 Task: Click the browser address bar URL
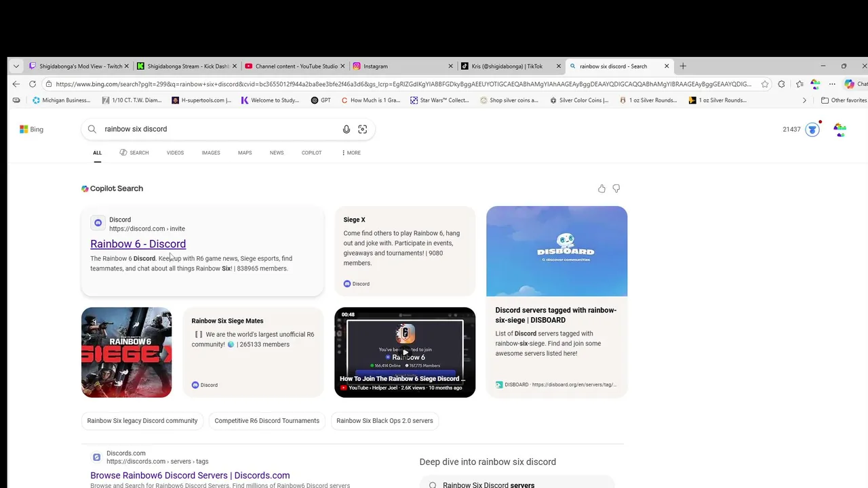coord(403,84)
